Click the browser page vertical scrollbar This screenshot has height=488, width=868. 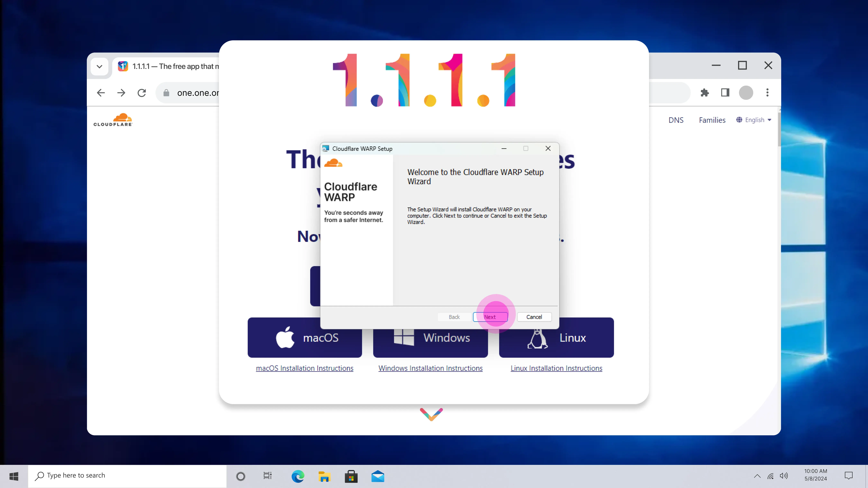click(x=779, y=130)
